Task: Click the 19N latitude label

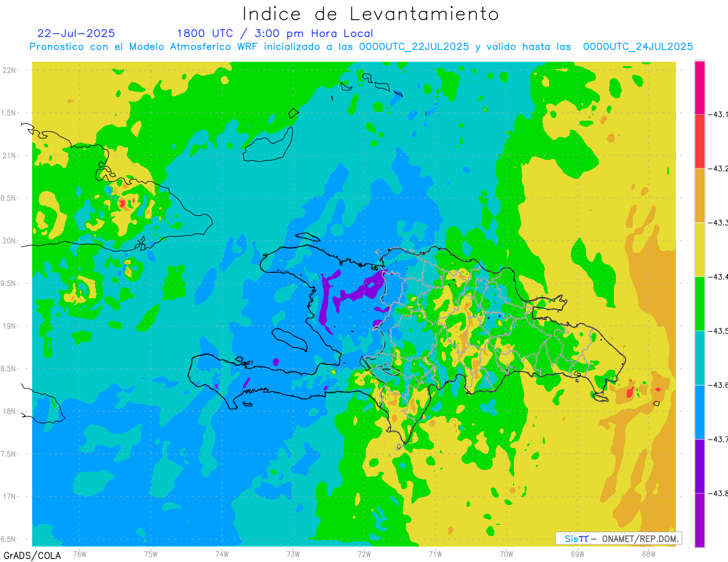Action: pyautogui.click(x=10, y=326)
